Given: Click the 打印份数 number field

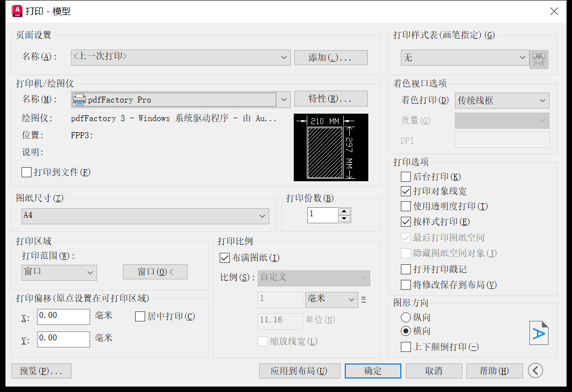Looking at the screenshot, I should tap(323, 215).
